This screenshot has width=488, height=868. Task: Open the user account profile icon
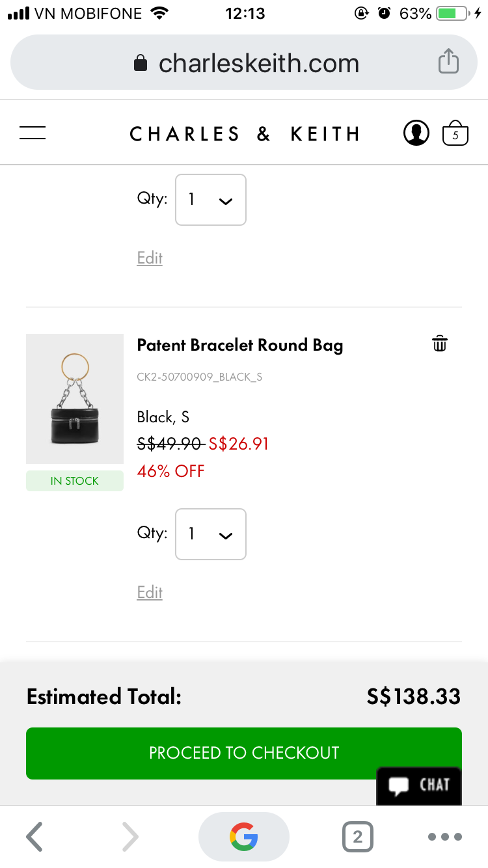click(416, 133)
